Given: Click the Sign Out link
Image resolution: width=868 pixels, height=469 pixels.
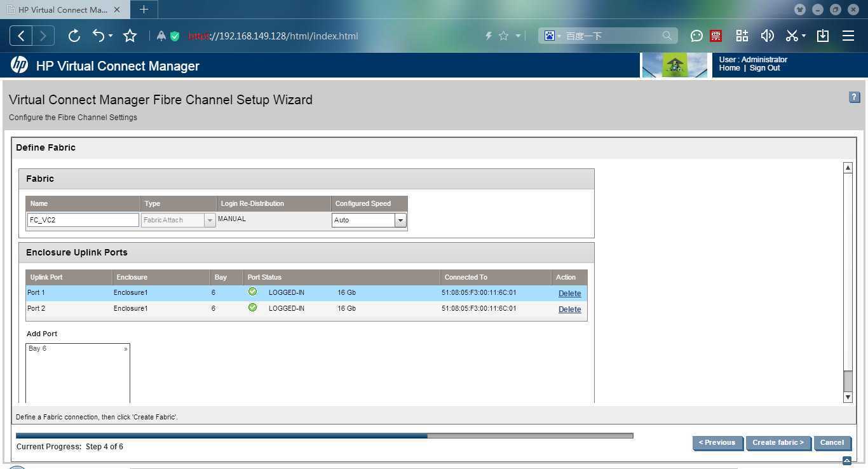Looking at the screenshot, I should (764, 68).
